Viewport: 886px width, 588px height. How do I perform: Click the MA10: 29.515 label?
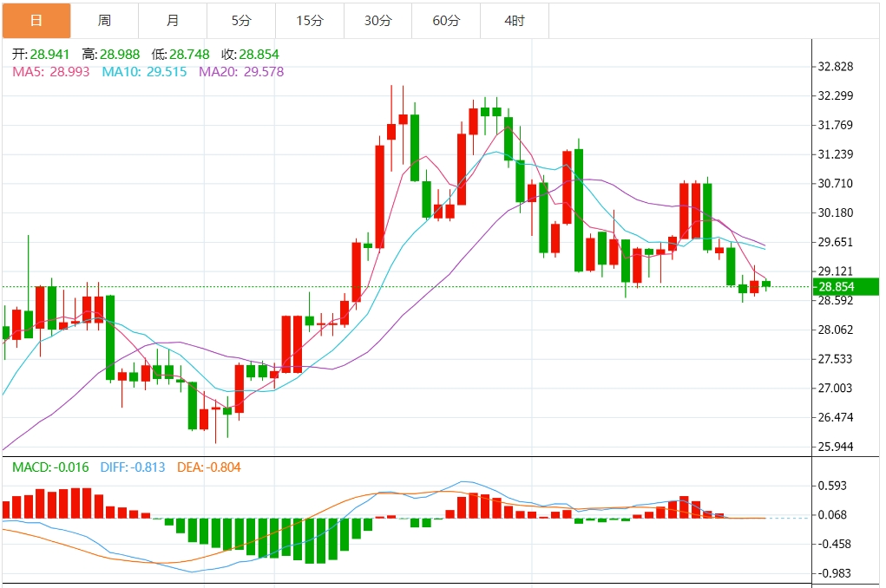(144, 72)
